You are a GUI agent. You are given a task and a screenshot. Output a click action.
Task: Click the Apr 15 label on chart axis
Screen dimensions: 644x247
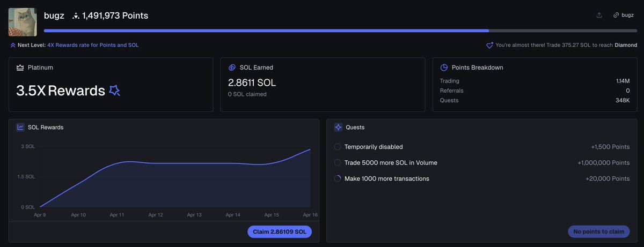click(x=272, y=215)
